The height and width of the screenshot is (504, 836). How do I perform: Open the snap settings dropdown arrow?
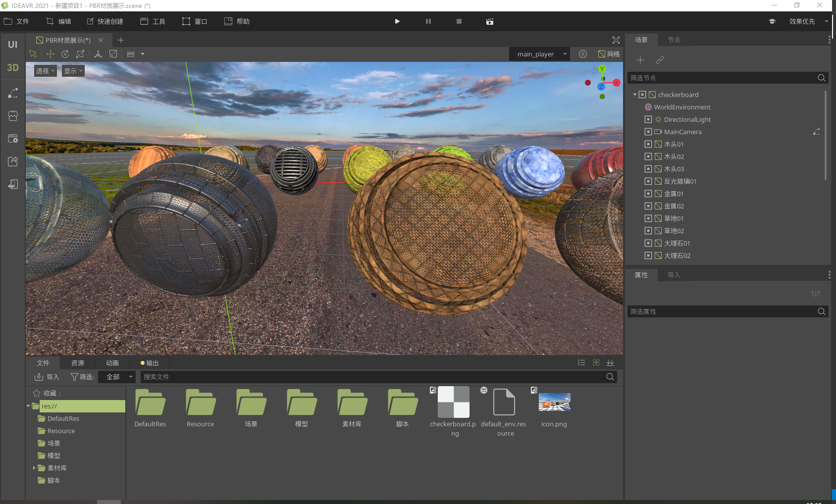143,54
